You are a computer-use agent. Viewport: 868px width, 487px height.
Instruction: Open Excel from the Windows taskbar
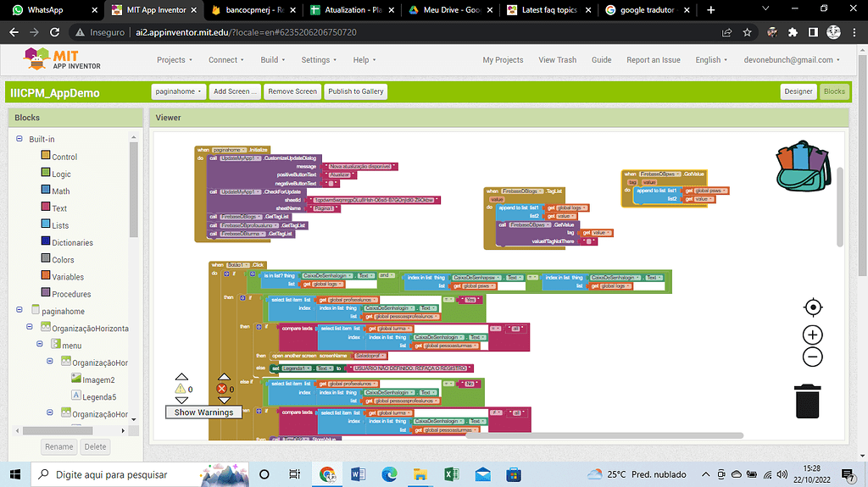click(x=451, y=474)
